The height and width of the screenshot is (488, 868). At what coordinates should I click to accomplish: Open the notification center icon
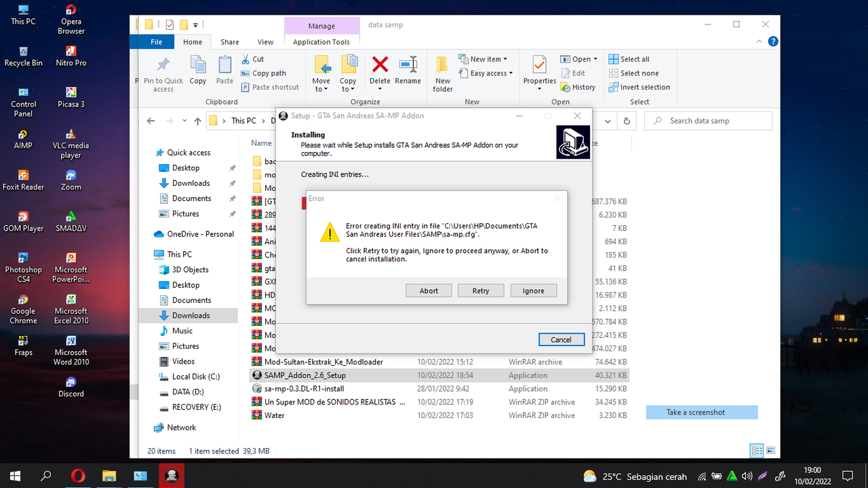click(848, 476)
